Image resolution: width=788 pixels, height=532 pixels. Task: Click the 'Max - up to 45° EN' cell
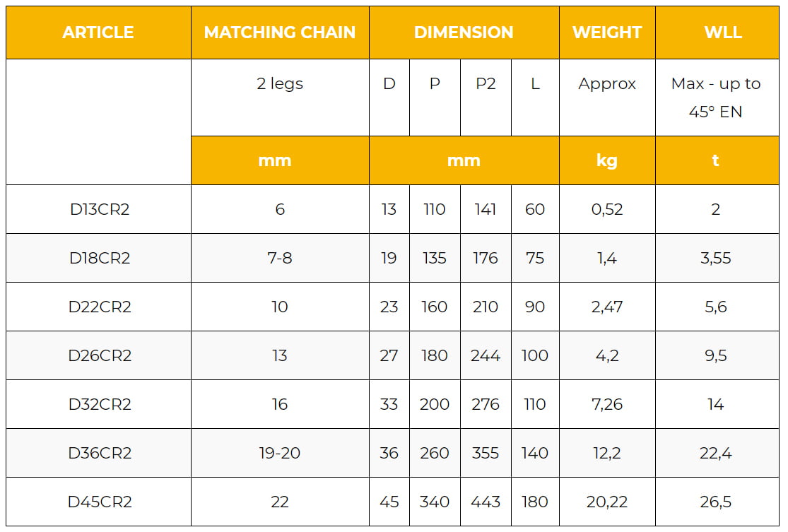715,97
